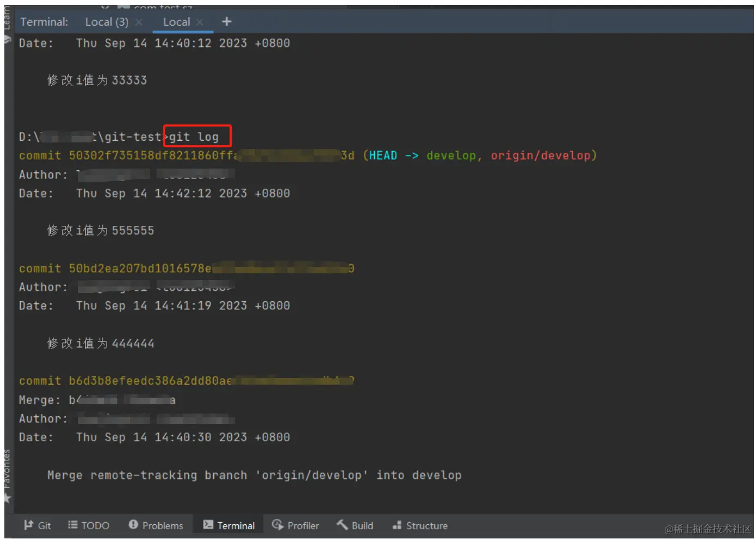Screen dimensions: 756x539
Task: Open the Build tool window
Action: (x=355, y=525)
